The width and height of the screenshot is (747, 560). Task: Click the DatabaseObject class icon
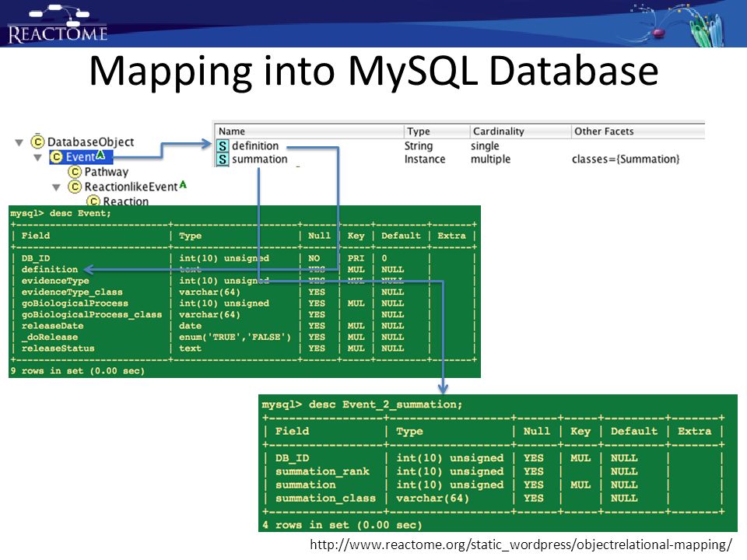click(x=37, y=142)
